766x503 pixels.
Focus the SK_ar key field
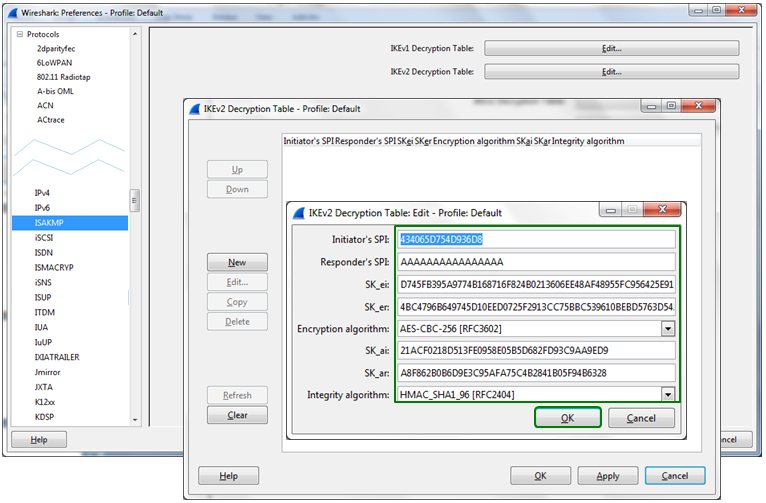point(536,373)
